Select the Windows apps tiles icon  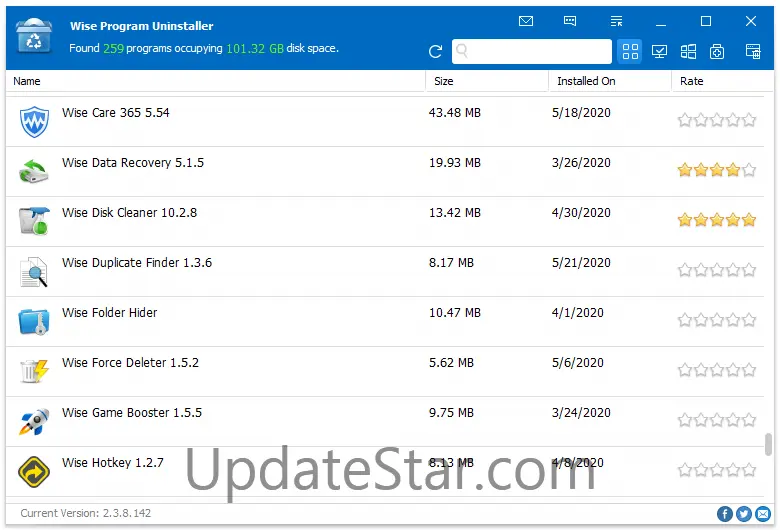coord(688,51)
